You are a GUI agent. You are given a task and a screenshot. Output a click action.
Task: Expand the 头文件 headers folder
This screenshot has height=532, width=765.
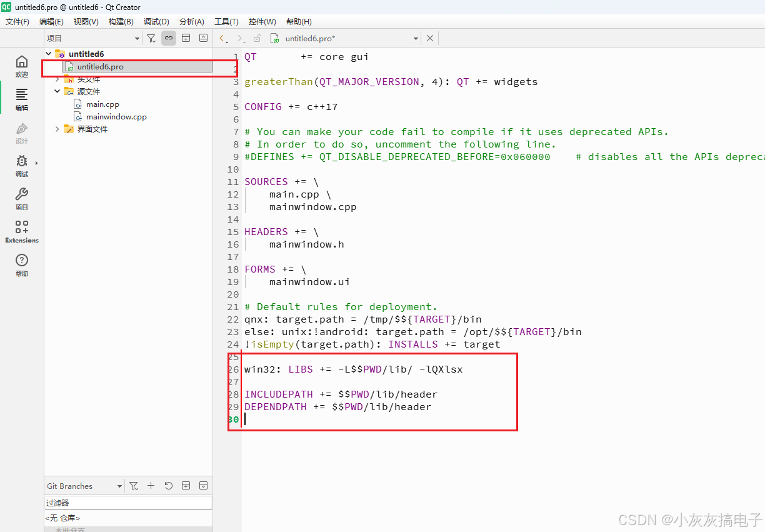click(x=57, y=79)
